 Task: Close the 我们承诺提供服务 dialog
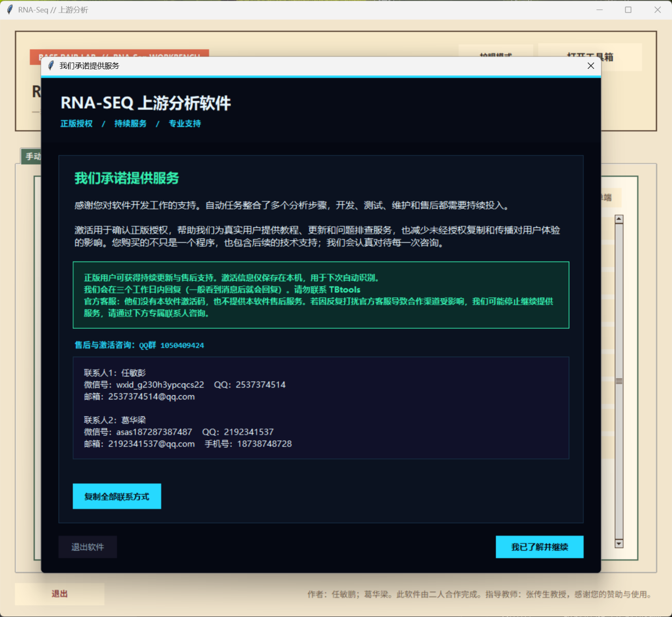tap(591, 66)
